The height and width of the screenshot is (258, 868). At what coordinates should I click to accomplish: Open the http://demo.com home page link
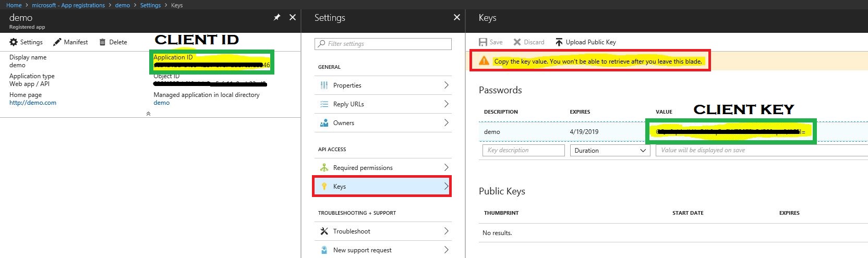click(x=33, y=103)
